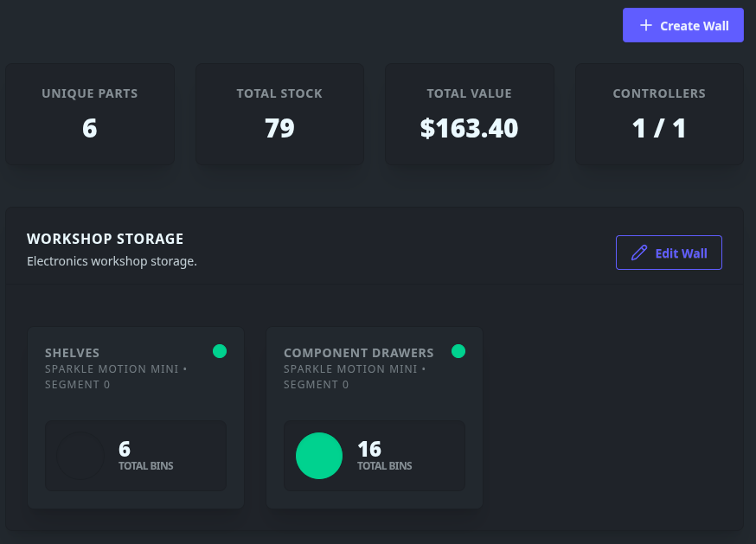Click the empty circle indicator in Shelves
Viewport: 756px width, 544px height.
pos(80,456)
